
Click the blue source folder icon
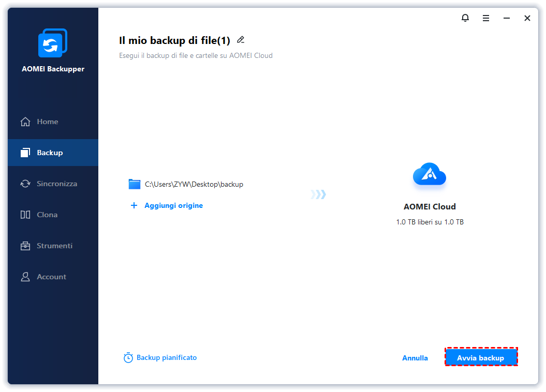tap(135, 184)
